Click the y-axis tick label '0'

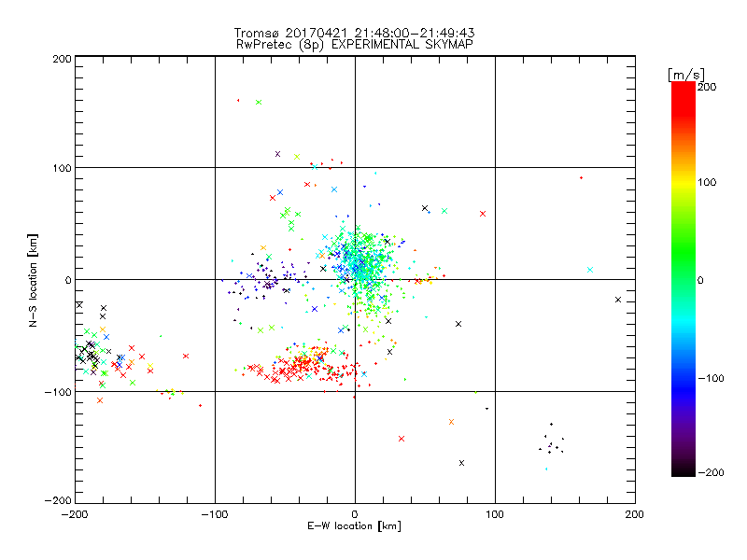68,280
